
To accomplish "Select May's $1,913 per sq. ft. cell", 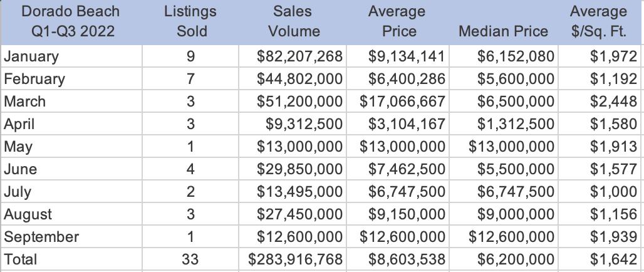I will coord(600,147).
